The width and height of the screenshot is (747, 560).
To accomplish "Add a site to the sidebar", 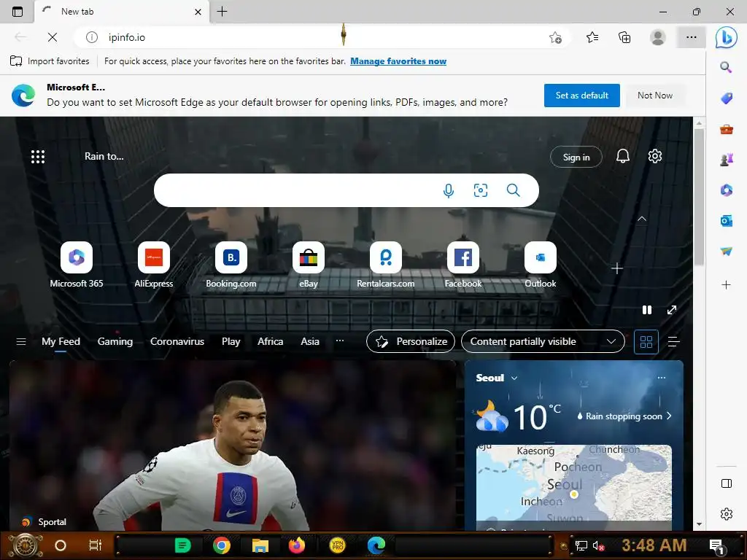I will pyautogui.click(x=726, y=285).
